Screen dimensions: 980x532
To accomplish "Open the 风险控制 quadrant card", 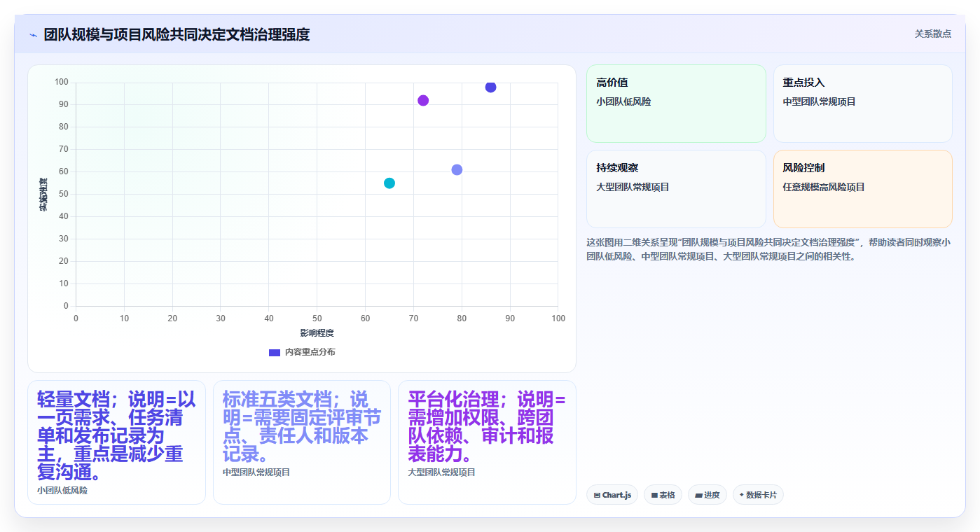I will point(862,189).
